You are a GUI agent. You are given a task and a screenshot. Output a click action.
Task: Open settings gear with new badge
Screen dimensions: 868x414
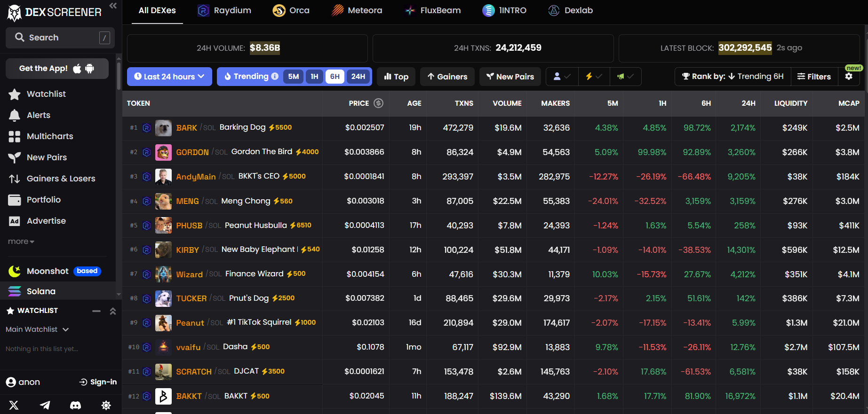849,76
